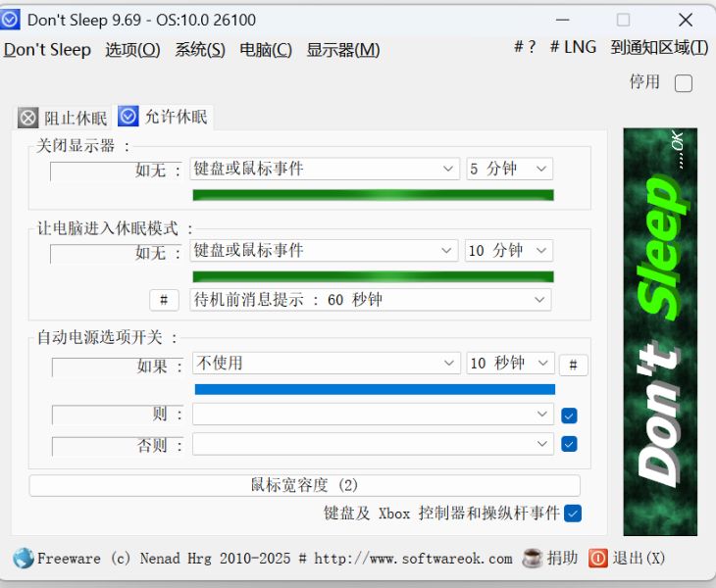Image resolution: width=716 pixels, height=588 pixels.
Task: Uncheck the checkbox next to 则 dropdown
Action: point(569,416)
